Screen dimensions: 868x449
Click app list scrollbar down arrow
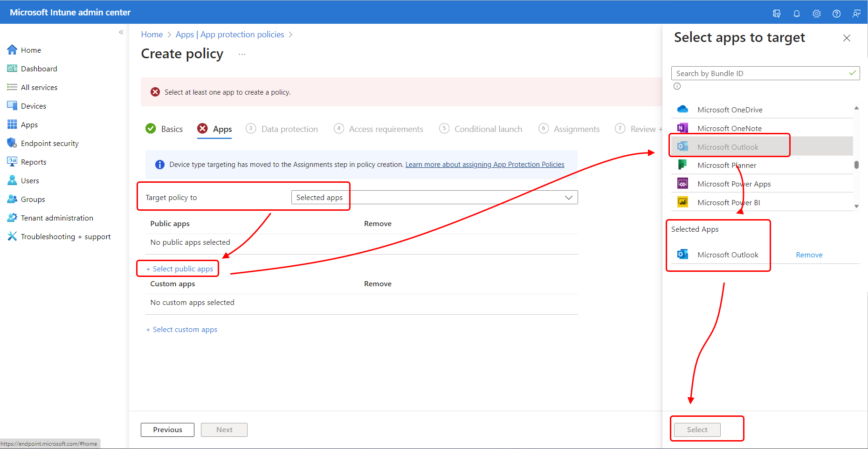click(x=856, y=206)
